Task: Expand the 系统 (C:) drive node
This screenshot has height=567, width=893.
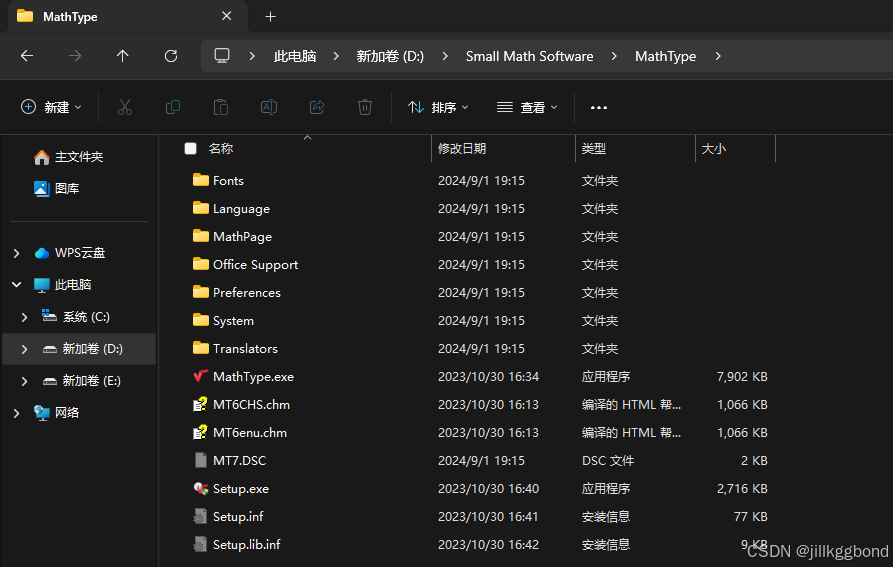Action: (x=24, y=317)
